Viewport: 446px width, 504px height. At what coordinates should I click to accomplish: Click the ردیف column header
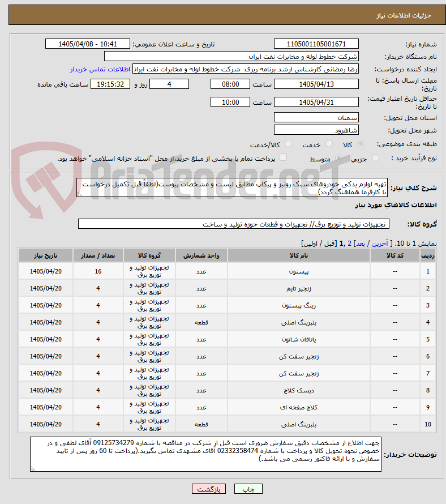pyautogui.click(x=428, y=255)
